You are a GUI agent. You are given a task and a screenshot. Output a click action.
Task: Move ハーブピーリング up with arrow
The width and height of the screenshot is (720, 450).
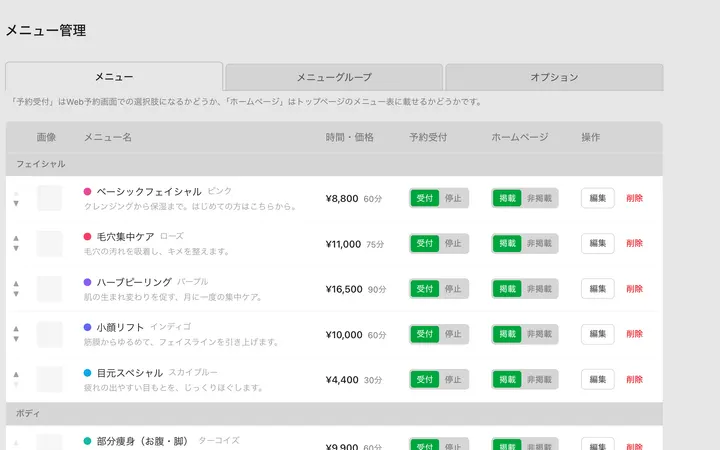[x=16, y=284]
